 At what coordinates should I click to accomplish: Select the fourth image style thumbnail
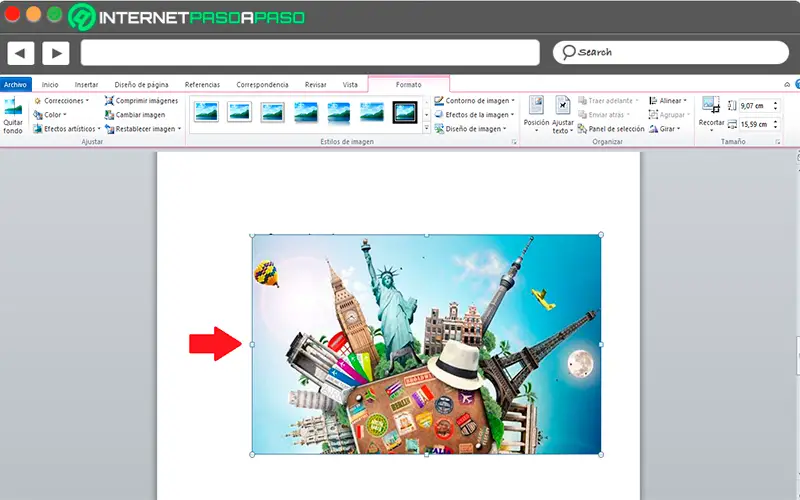click(306, 112)
